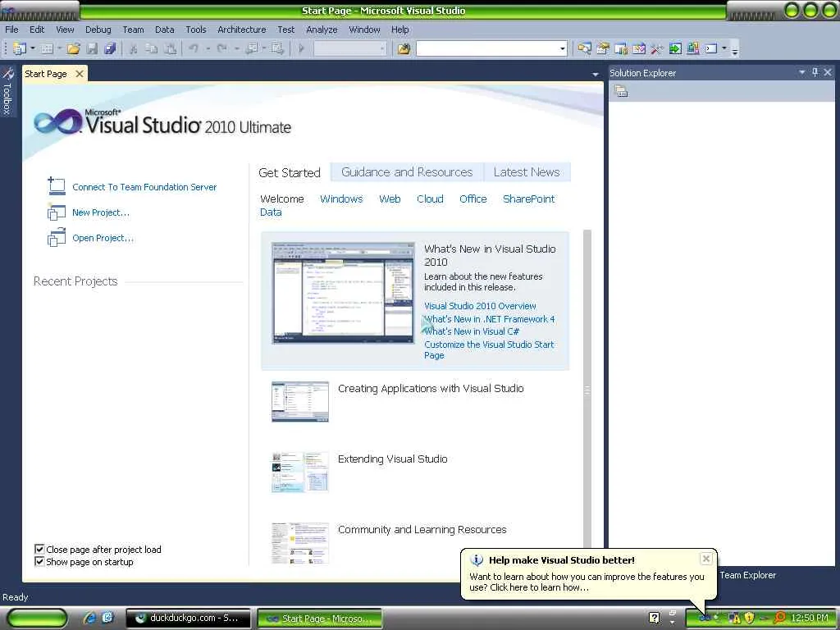
Task: Click the Undo toolbar icon
Action: (194, 48)
